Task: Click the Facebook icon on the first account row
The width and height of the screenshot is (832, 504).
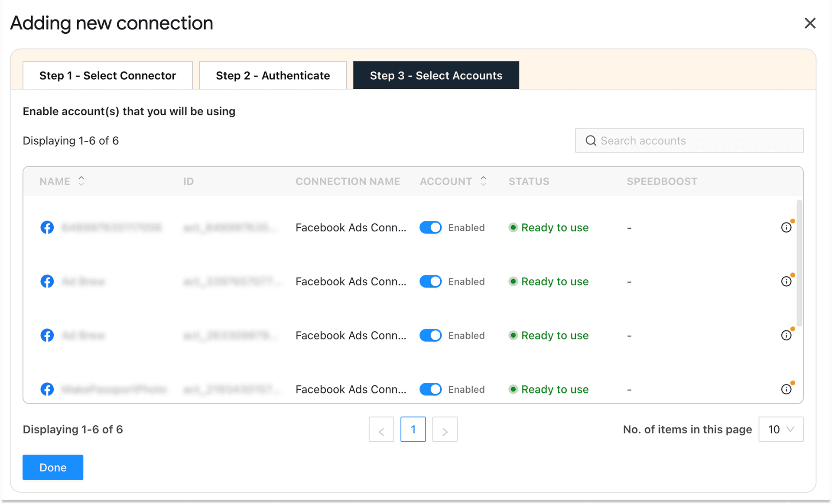Action: tap(47, 227)
